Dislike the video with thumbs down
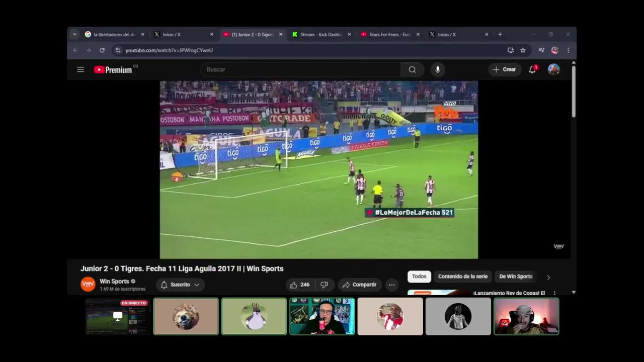Image resolution: width=644 pixels, height=362 pixels. click(x=324, y=285)
